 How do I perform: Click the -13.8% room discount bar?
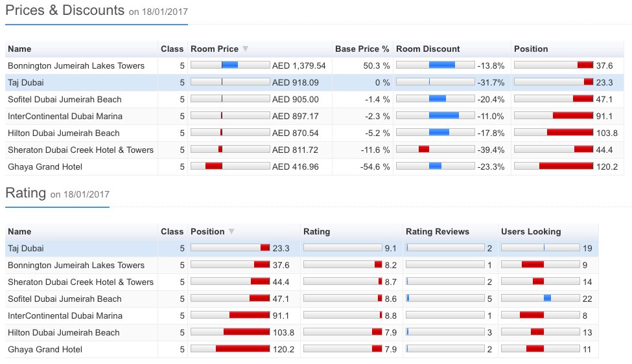click(x=442, y=65)
